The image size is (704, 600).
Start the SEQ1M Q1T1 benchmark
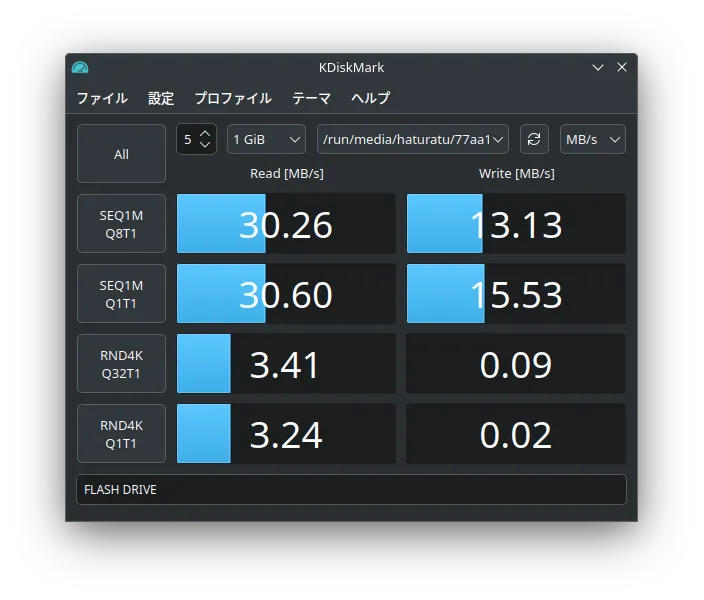[x=121, y=294]
